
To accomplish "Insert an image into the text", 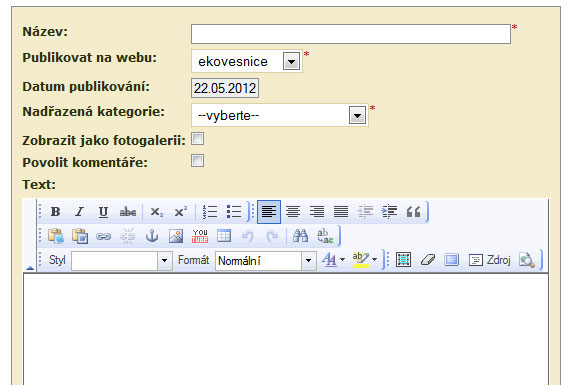I will coord(176,236).
